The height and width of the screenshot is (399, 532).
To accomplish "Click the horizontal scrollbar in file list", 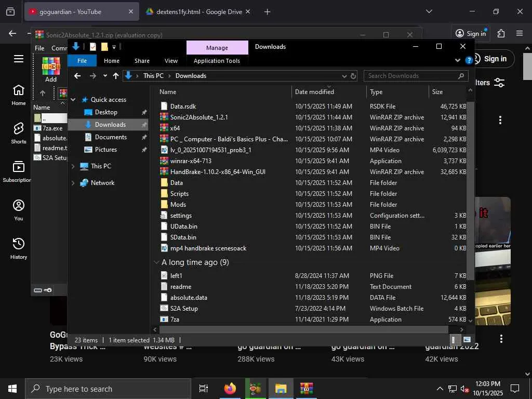I will 303,329.
